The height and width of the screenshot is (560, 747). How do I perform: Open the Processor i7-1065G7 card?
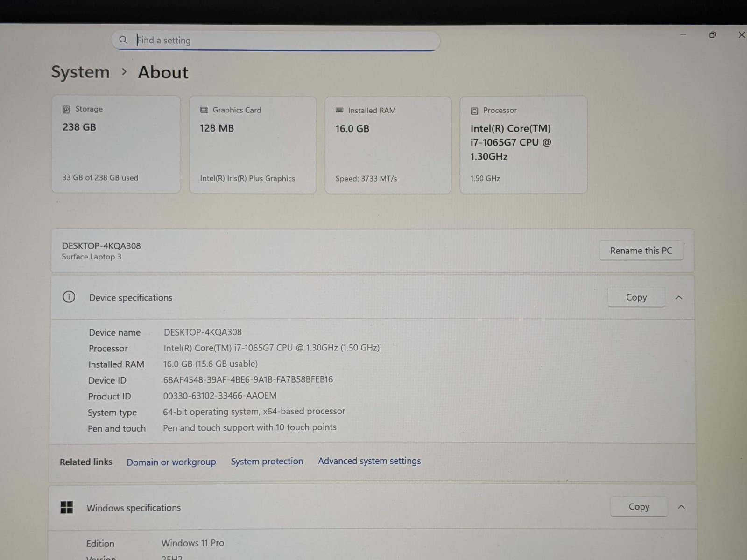click(x=523, y=145)
